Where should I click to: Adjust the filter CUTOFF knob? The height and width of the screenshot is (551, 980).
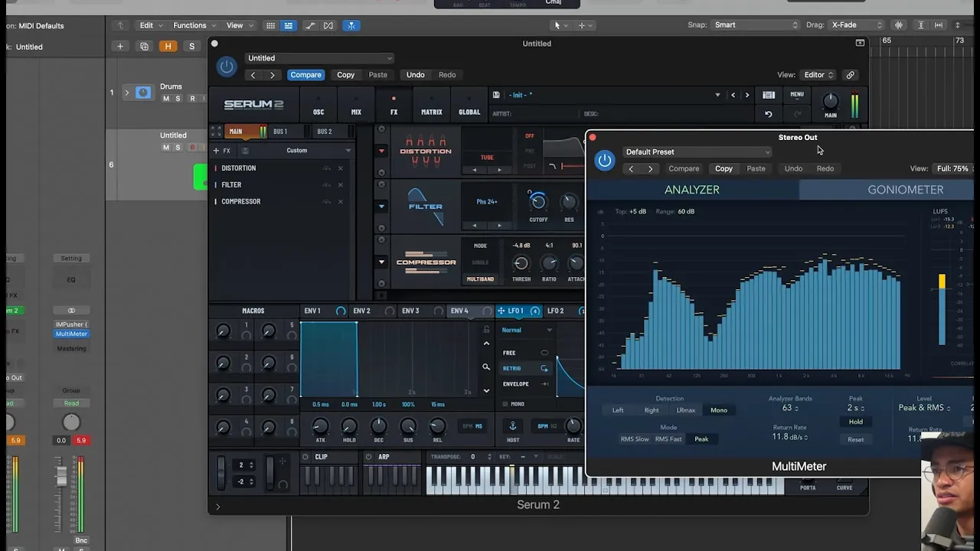538,202
